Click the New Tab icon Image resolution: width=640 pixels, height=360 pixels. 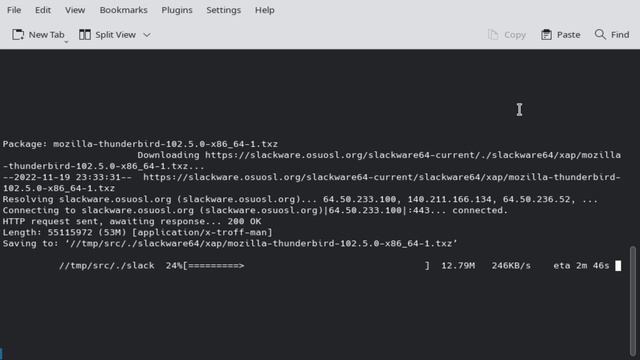tap(18, 35)
